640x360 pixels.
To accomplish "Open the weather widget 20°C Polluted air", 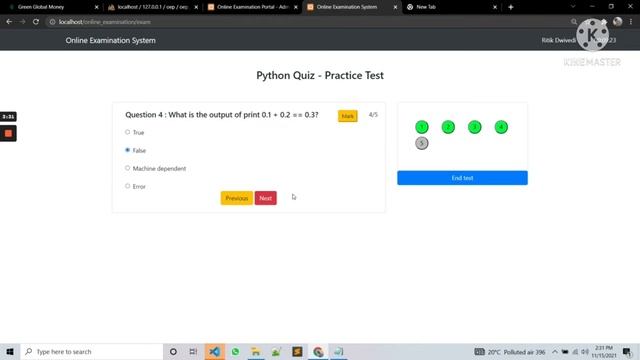I will point(510,352).
